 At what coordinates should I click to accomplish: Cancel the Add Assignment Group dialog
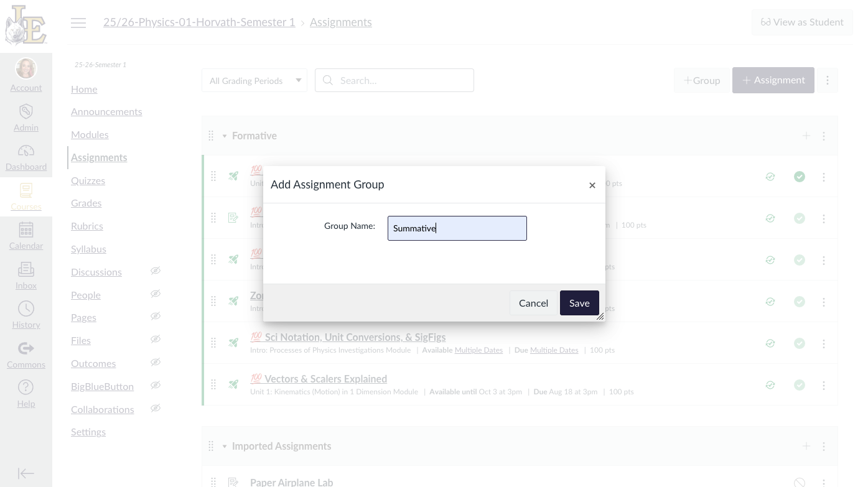pyautogui.click(x=533, y=303)
